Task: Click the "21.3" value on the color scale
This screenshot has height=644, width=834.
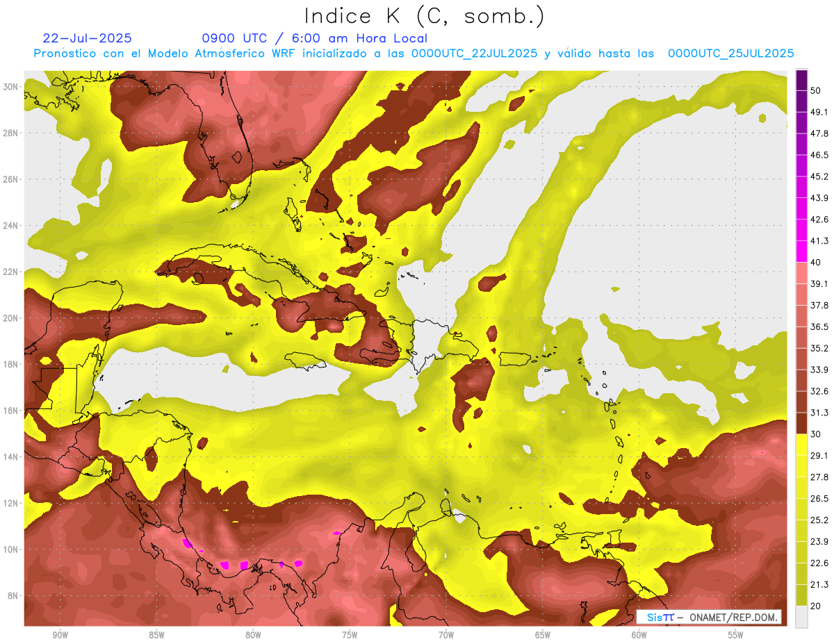Action: pyautogui.click(x=820, y=584)
